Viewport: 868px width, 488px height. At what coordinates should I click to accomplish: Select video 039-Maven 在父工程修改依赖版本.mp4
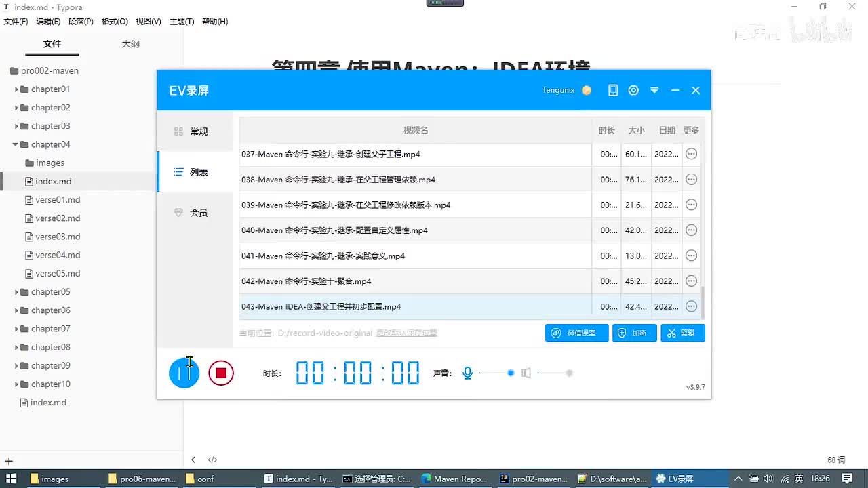coord(415,205)
